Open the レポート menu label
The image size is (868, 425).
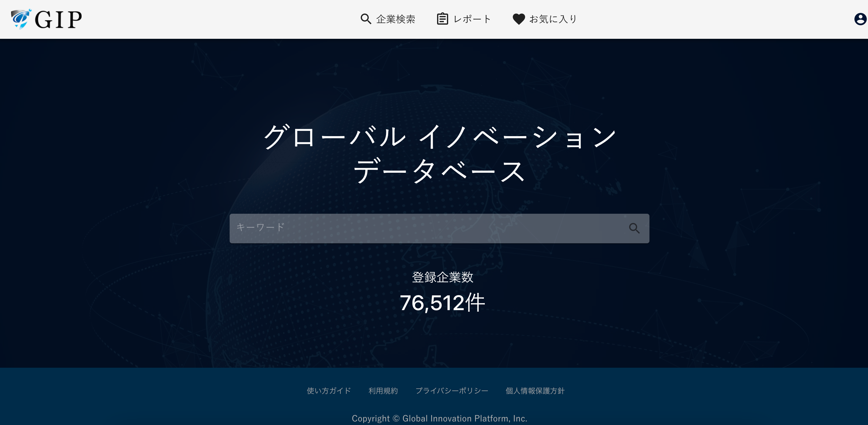click(472, 19)
